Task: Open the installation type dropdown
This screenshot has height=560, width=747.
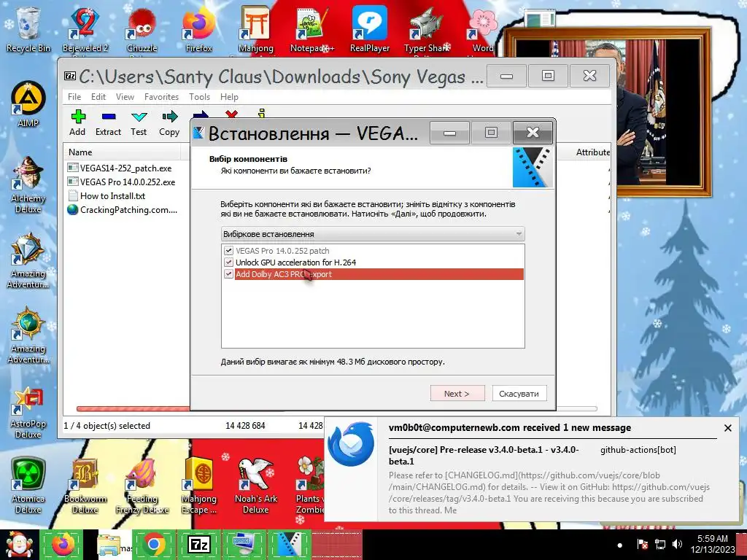Action: coord(373,234)
